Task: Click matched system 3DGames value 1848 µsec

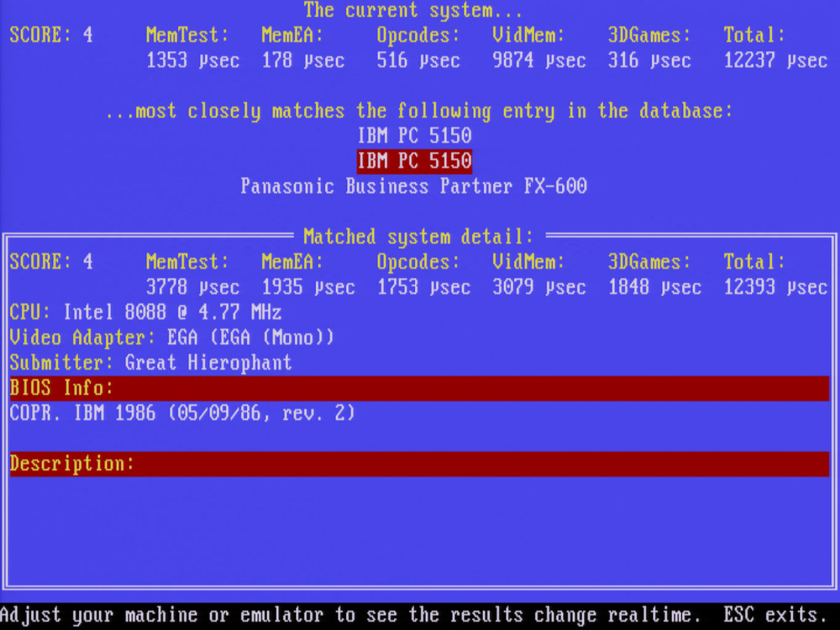Action: pos(655,287)
